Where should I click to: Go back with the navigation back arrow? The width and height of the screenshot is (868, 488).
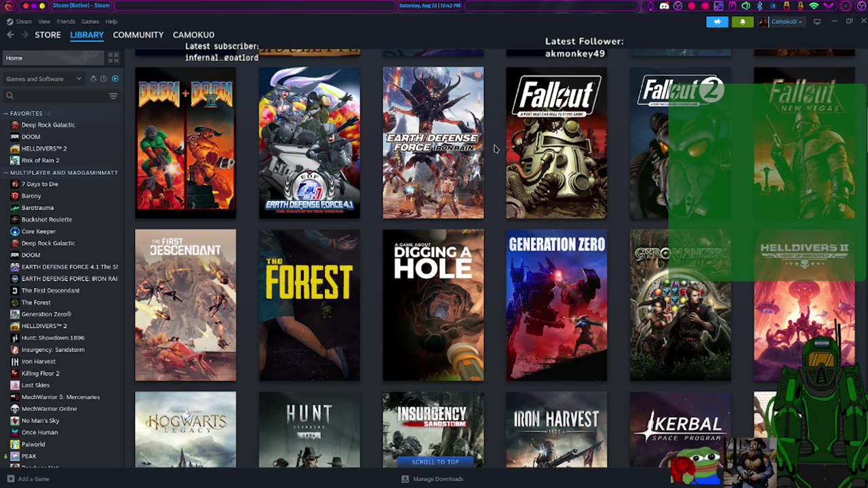10,35
